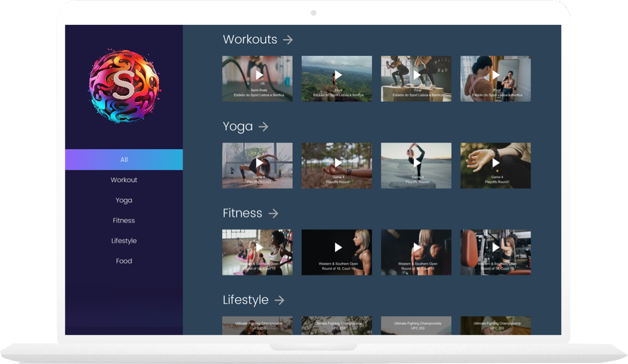Play the gym machine Fitness video
This screenshot has width=628, height=364.
coord(495,248)
